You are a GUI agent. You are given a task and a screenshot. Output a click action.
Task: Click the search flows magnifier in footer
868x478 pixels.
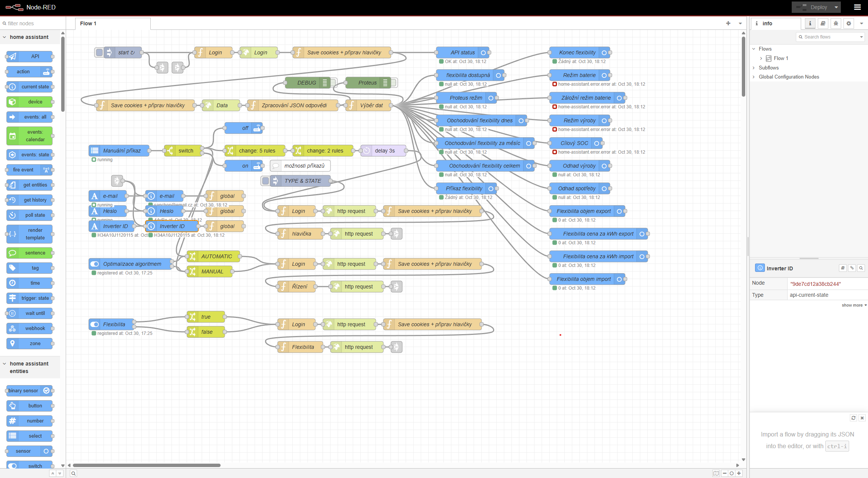click(74, 473)
